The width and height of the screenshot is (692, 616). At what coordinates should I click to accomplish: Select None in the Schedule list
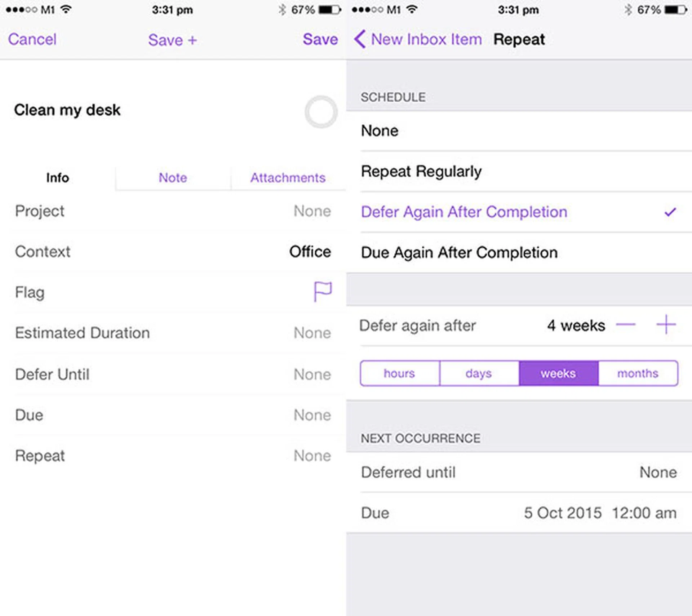pos(380,131)
